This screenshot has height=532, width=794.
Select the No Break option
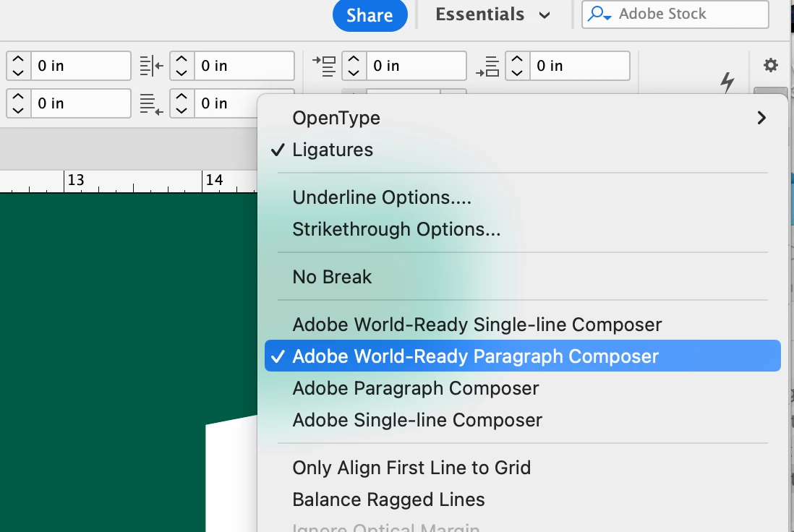click(x=523, y=277)
